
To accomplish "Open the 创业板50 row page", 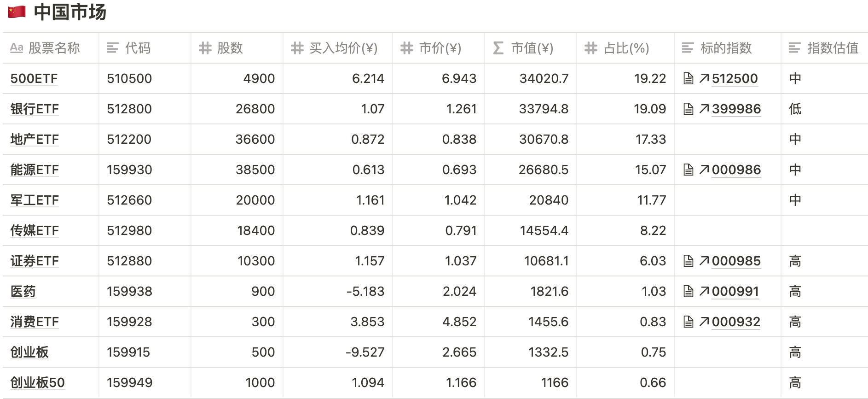I will (37, 383).
